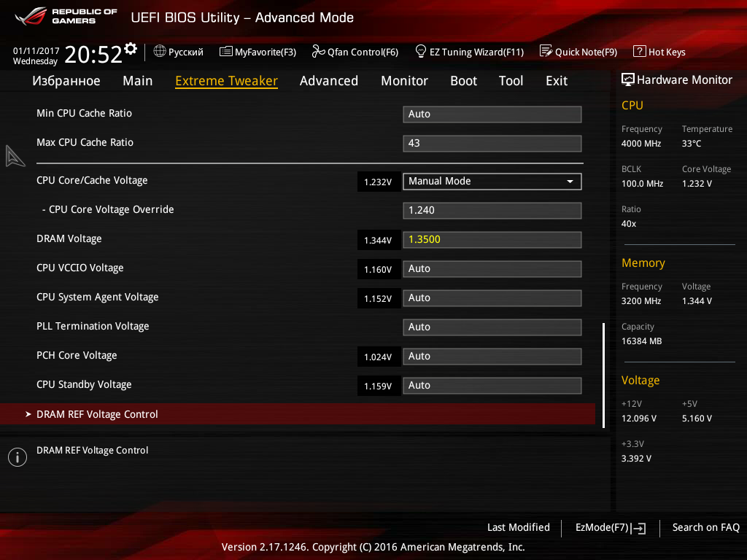
Task: Open CPU Core/Cache Voltage Manual Mode dropdown
Action: (x=492, y=182)
